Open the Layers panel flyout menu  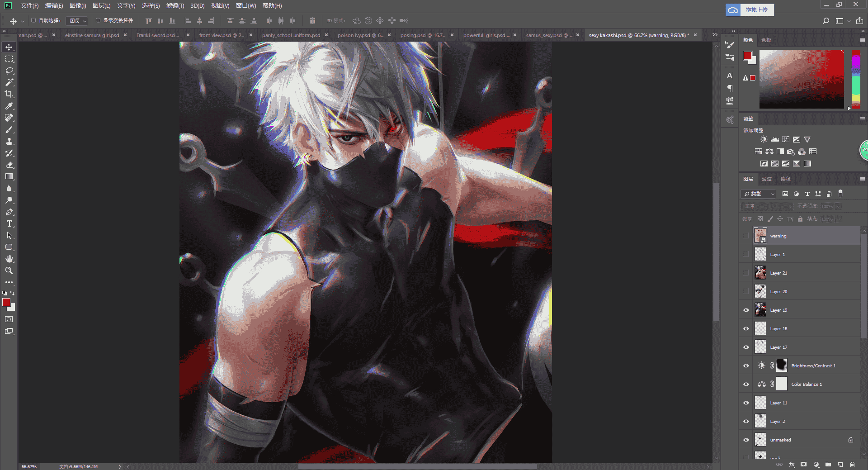862,179
